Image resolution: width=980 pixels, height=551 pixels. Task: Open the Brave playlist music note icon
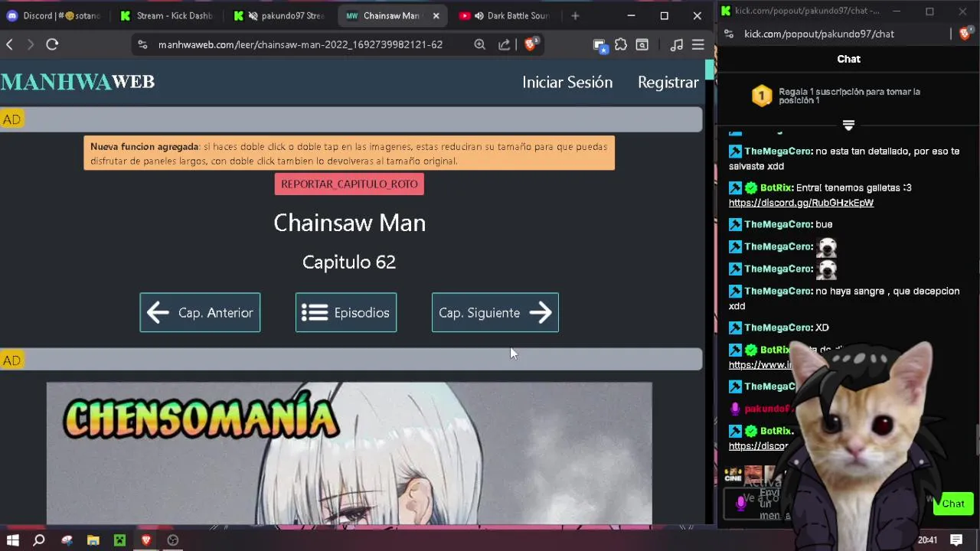click(676, 44)
